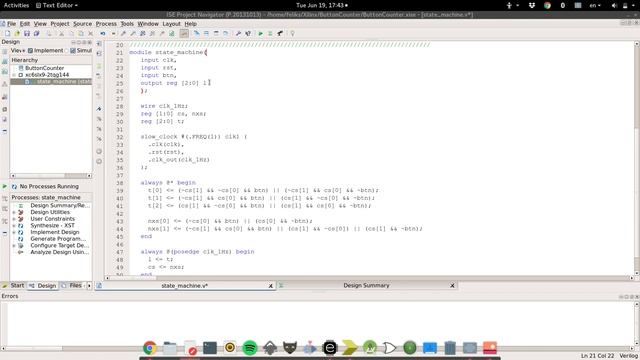Click the Open file toolbar icon
640x360 pixels.
coord(17,33)
